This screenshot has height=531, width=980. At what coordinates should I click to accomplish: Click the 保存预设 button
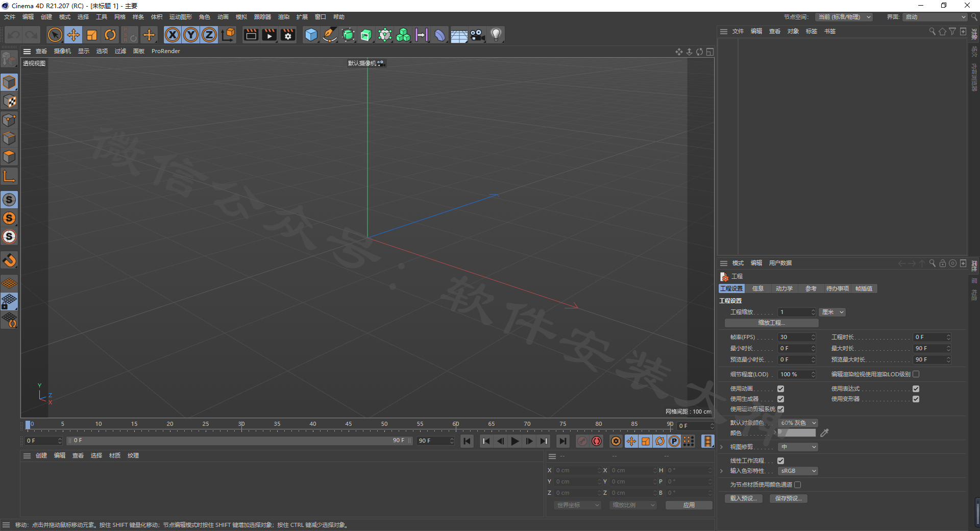coord(789,498)
